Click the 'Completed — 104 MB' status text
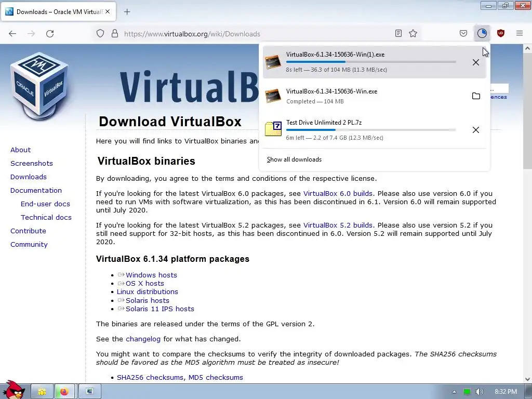This screenshot has width=532, height=399. (315, 101)
